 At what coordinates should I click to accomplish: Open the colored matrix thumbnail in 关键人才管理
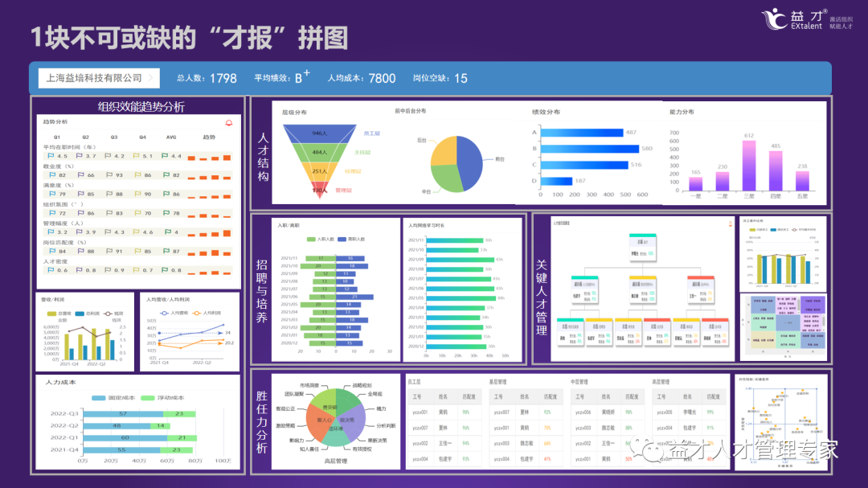click(784, 327)
